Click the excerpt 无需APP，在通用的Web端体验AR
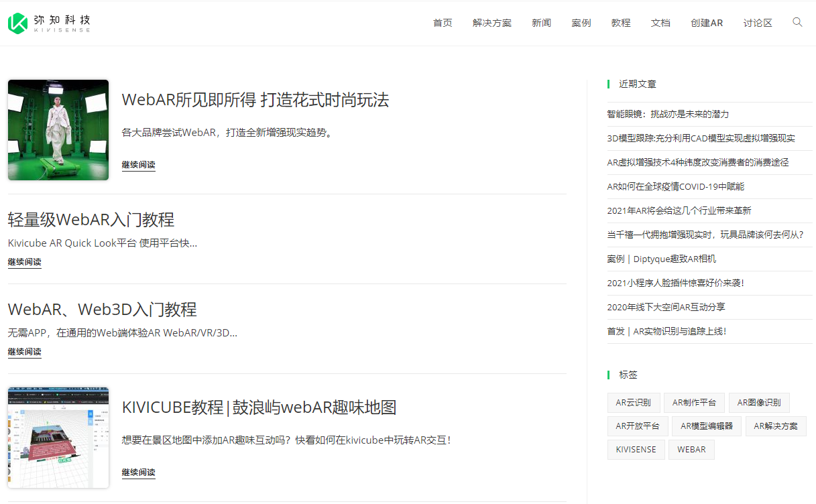 pos(123,333)
